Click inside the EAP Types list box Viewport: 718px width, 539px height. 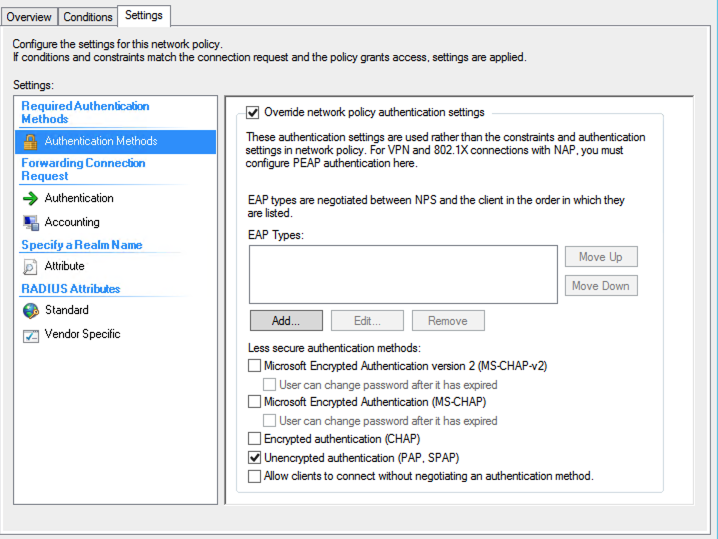(402, 274)
